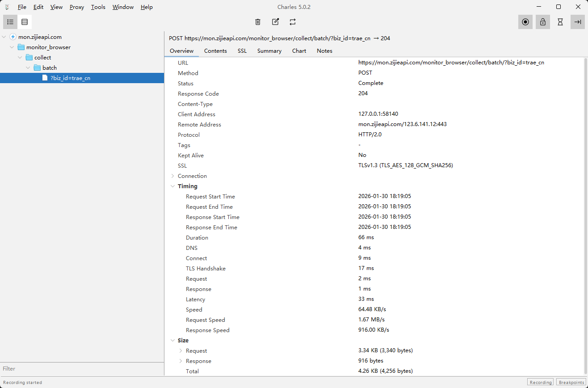The width and height of the screenshot is (588, 388).
Task: Open the Notes tab
Action: tap(325, 51)
